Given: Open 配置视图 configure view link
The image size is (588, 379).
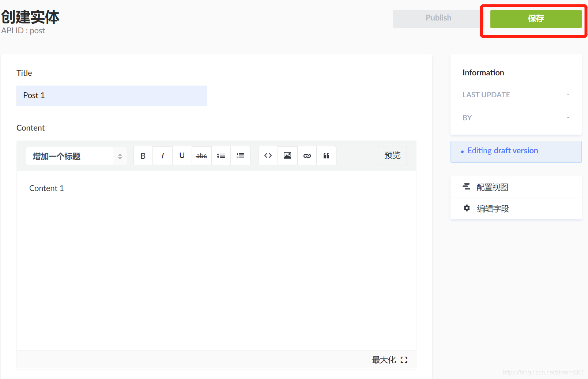Looking at the screenshot, I should tap(516, 187).
